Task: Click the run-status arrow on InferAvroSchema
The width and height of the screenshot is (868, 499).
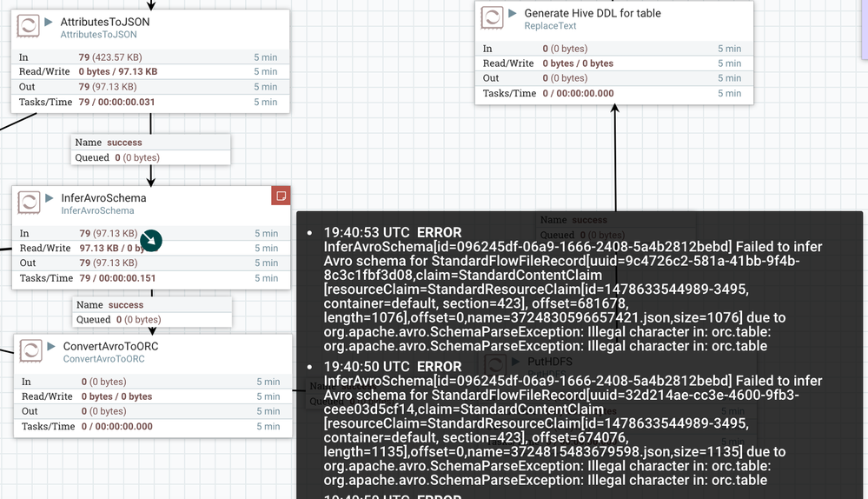Action: [50, 197]
